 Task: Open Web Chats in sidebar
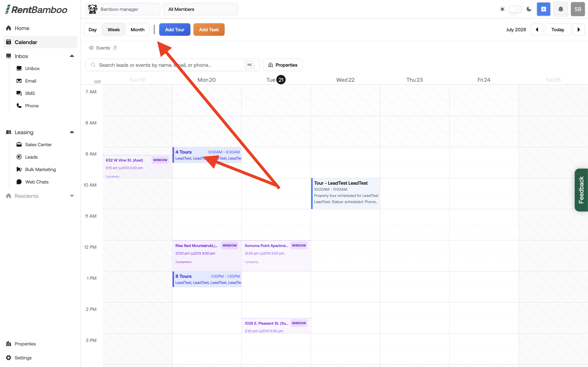(37, 182)
